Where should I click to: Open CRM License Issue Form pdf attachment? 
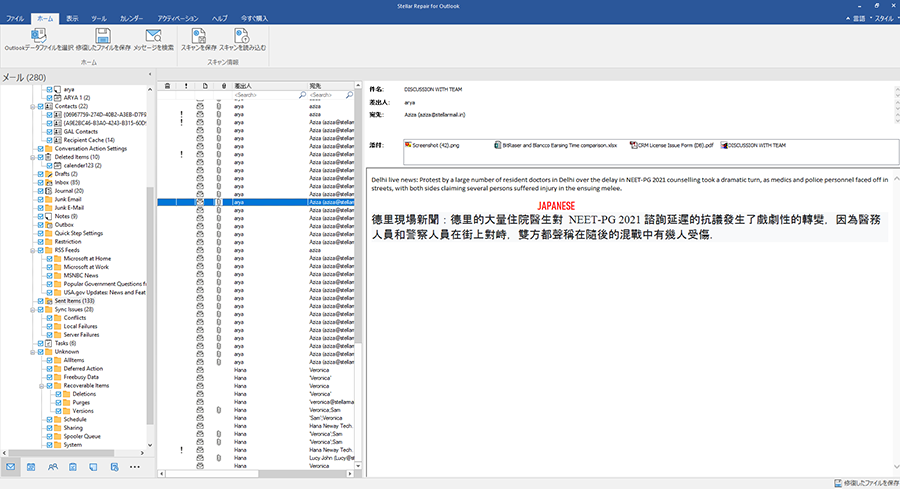(x=671, y=145)
